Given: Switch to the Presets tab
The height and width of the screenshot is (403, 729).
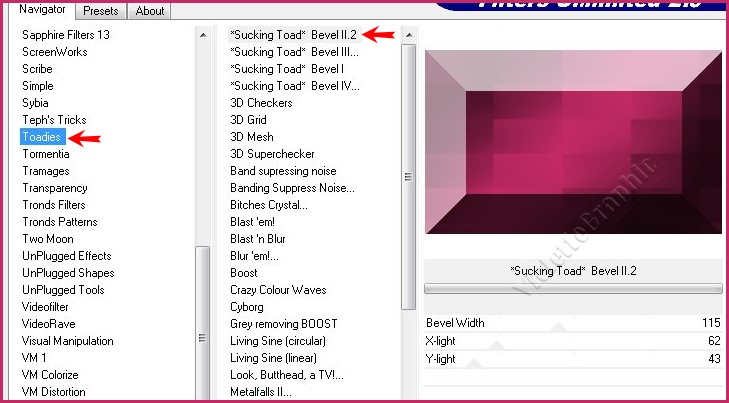Looking at the screenshot, I should click(x=101, y=11).
